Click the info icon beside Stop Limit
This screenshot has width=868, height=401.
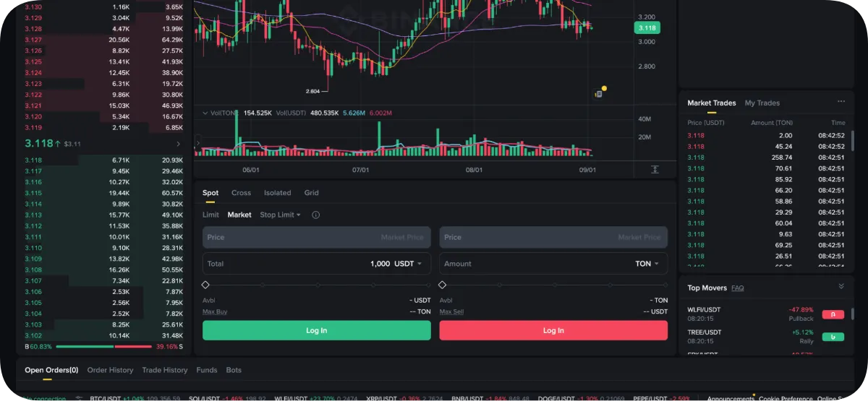(x=316, y=215)
